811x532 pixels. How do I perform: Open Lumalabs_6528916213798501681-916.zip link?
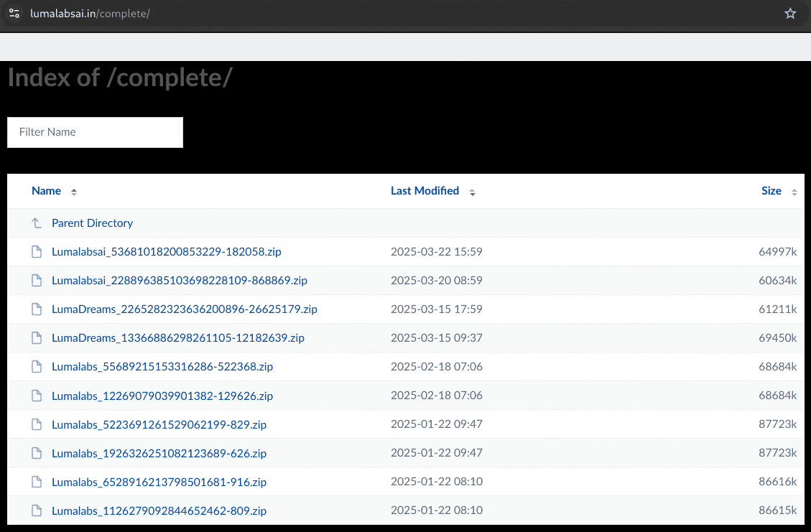(x=159, y=482)
